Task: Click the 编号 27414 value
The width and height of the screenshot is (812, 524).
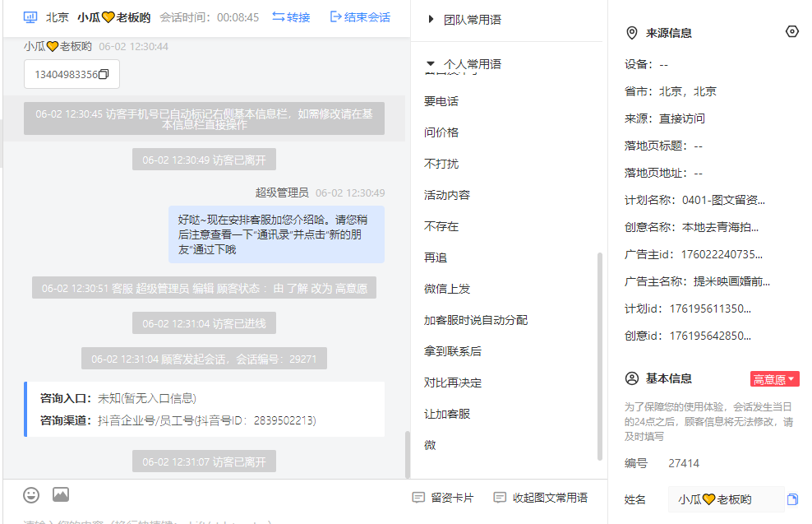Action: coord(684,463)
